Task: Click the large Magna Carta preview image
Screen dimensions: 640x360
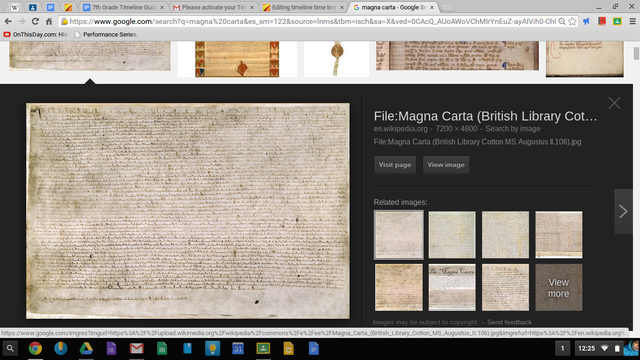Action: 188,211
